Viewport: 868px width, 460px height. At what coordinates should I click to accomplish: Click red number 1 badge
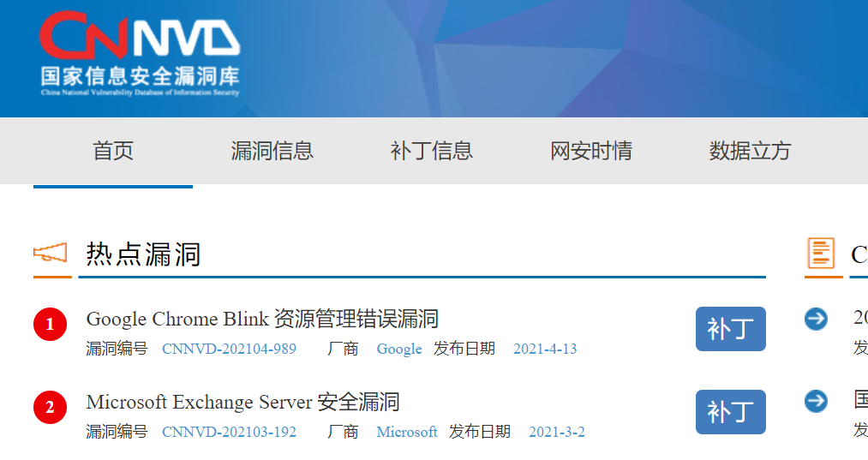coord(50,324)
